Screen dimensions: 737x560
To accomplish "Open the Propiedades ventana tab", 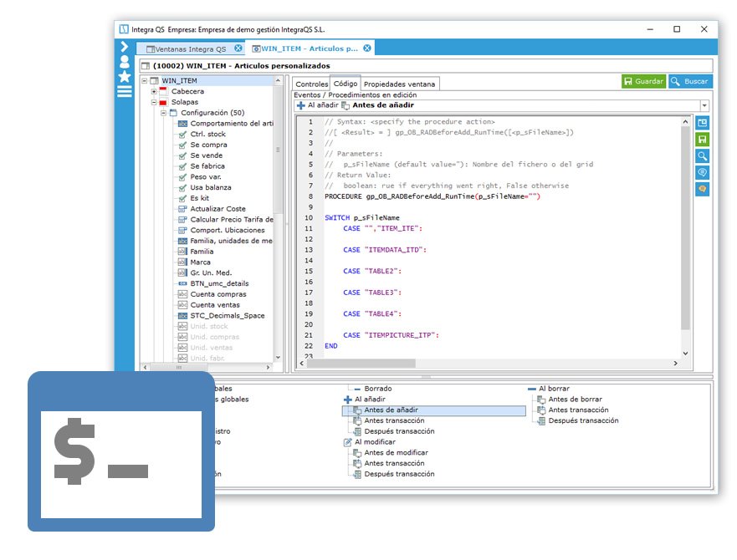I will tap(400, 84).
